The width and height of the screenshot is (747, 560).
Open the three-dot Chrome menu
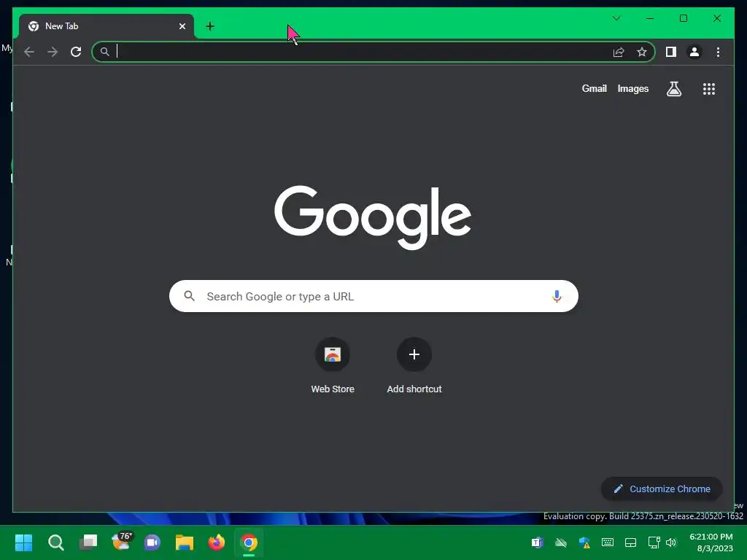718,52
